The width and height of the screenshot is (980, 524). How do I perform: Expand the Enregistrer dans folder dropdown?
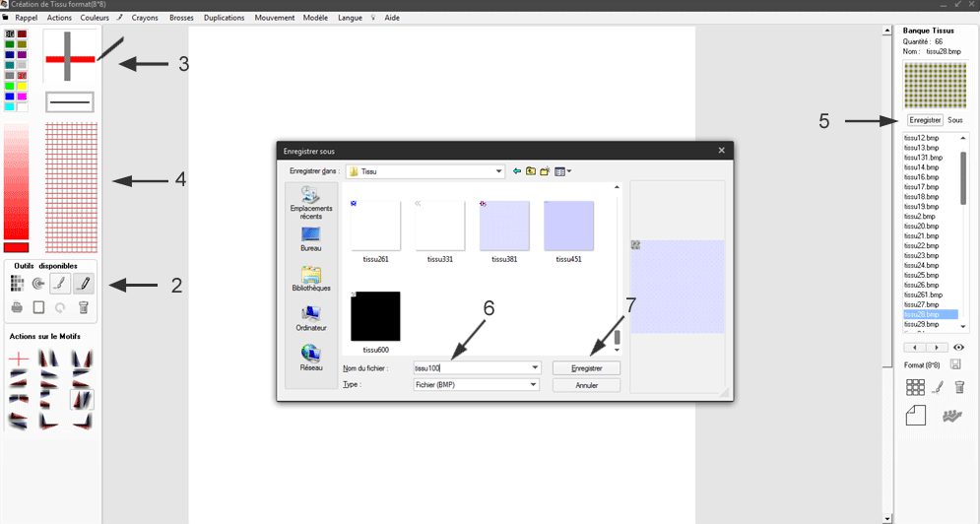(x=499, y=171)
